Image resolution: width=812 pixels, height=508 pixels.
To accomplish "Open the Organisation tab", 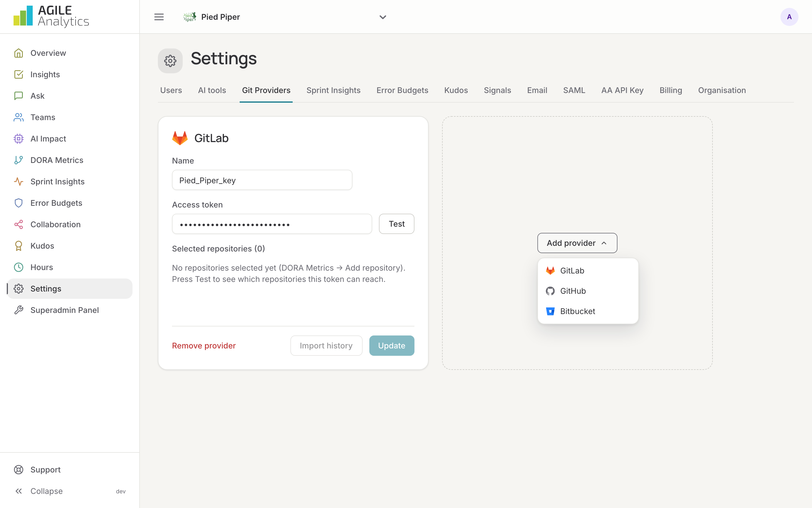I will tap(722, 90).
